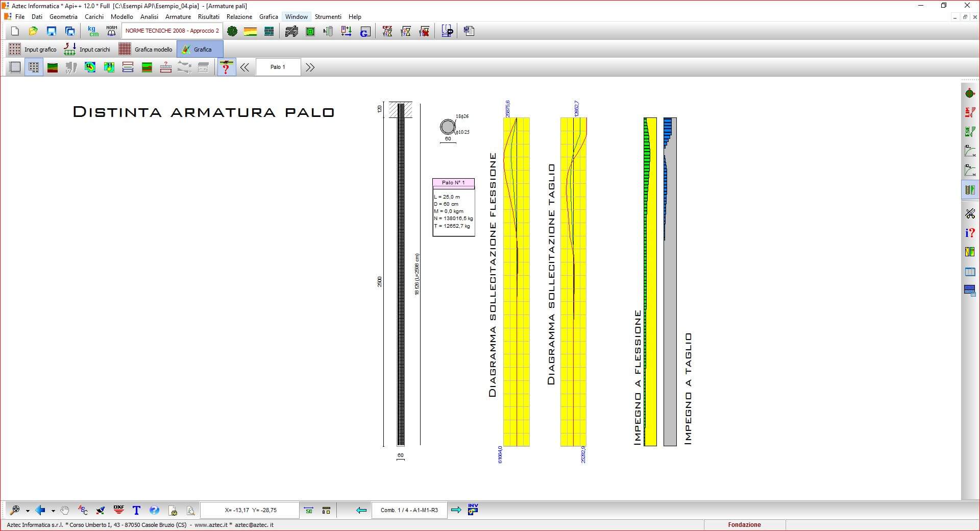
Task: Go to next combination with right arrow
Action: [456, 510]
